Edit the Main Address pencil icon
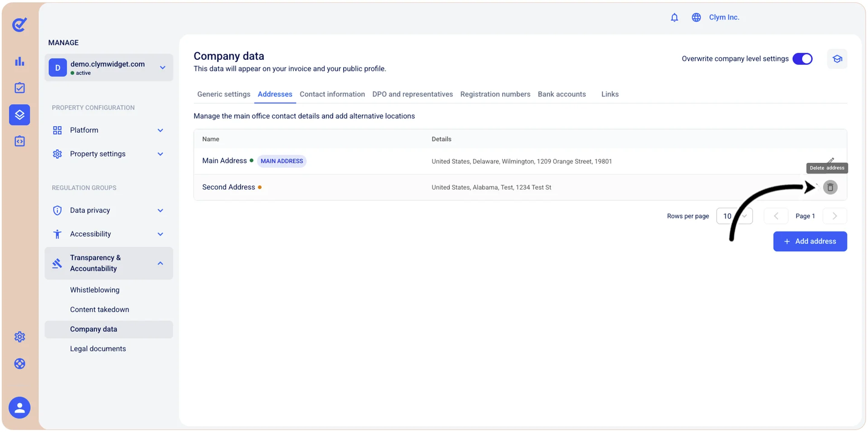 (830, 160)
